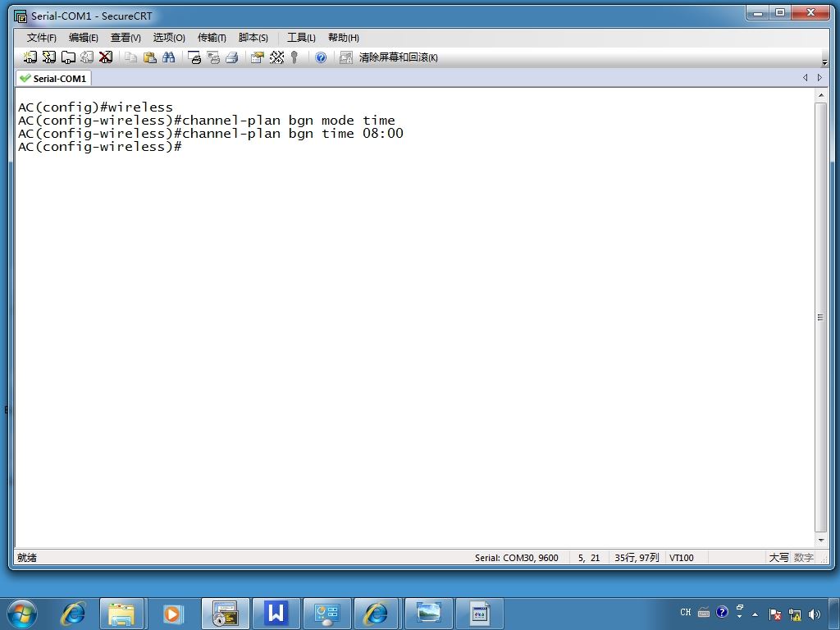
Task: Open Windows Explorer folder taskbar icon
Action: click(x=121, y=614)
